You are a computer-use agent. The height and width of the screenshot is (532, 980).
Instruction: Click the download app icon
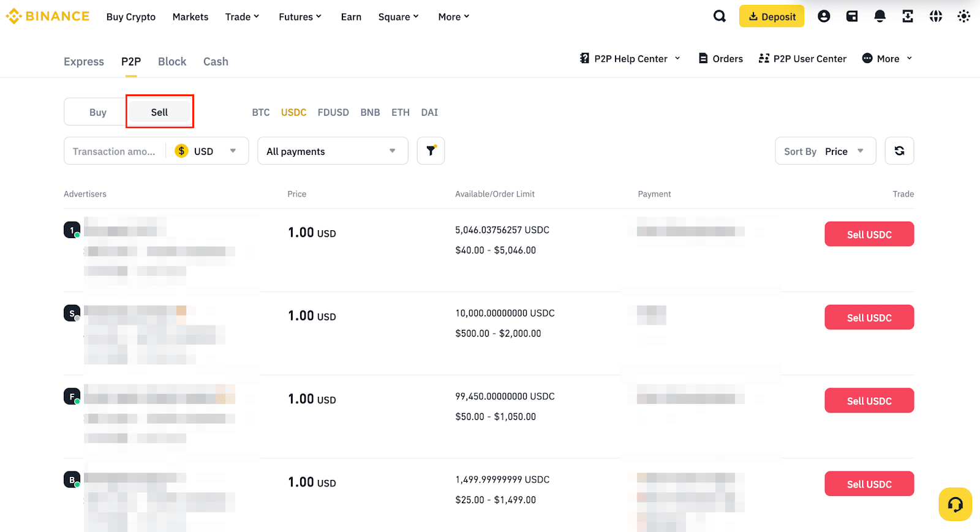point(908,17)
